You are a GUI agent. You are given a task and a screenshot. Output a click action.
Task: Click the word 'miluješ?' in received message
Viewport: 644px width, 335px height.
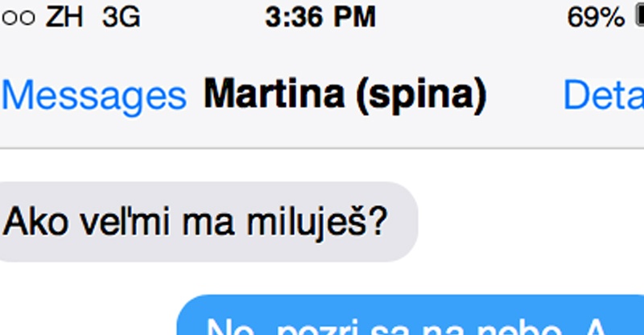pyautogui.click(x=317, y=222)
